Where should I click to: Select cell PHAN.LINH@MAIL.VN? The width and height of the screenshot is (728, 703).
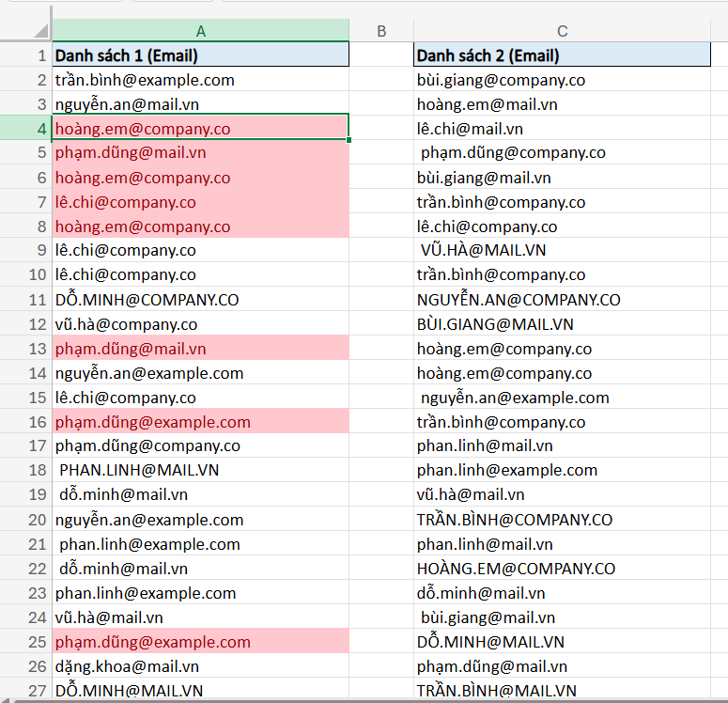[x=201, y=470]
